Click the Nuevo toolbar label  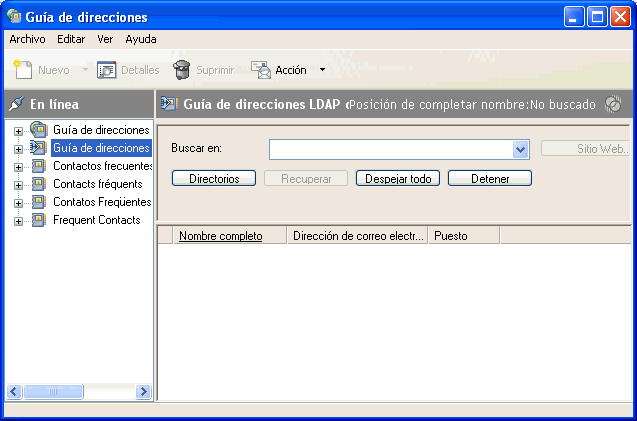[54, 70]
